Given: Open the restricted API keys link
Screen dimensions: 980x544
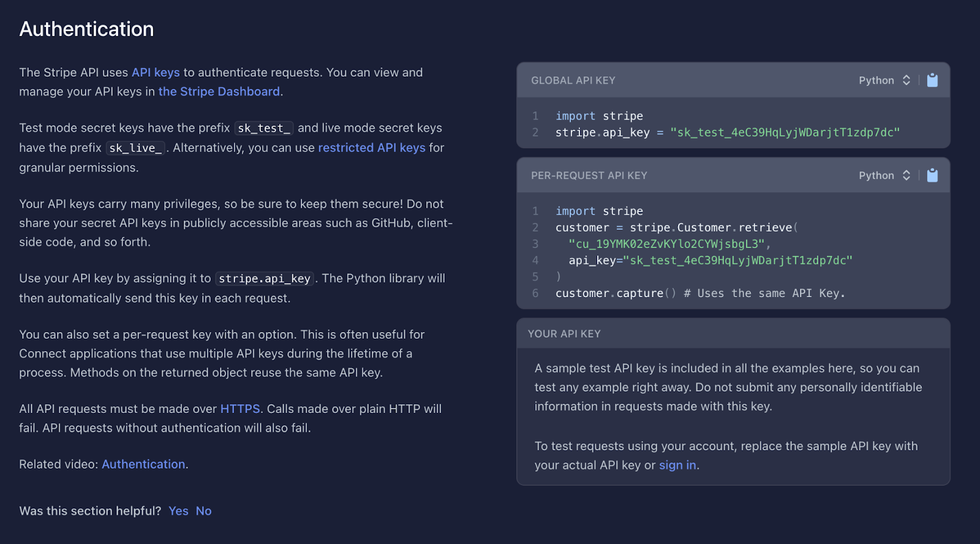Looking at the screenshot, I should click(x=372, y=148).
